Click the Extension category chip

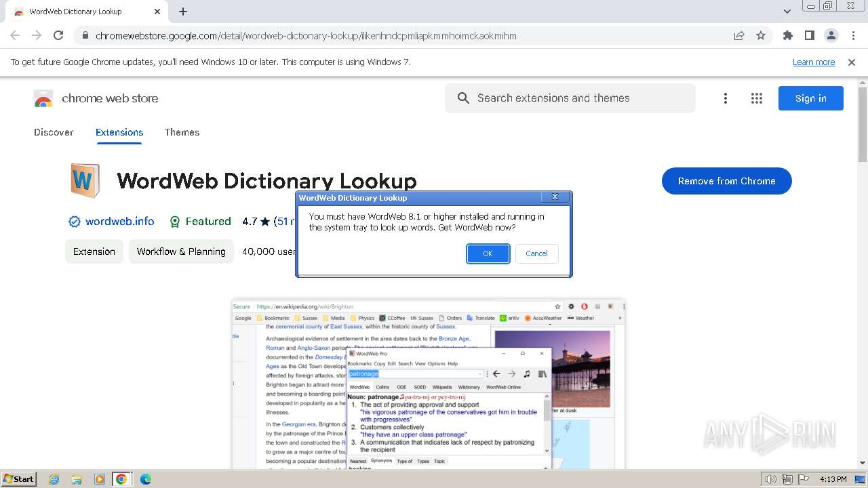[94, 251]
